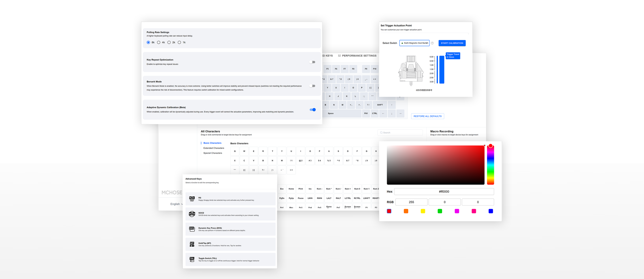This screenshot has width=644, height=279.
Task: Click the search magnifier icon
Action: click(381, 133)
